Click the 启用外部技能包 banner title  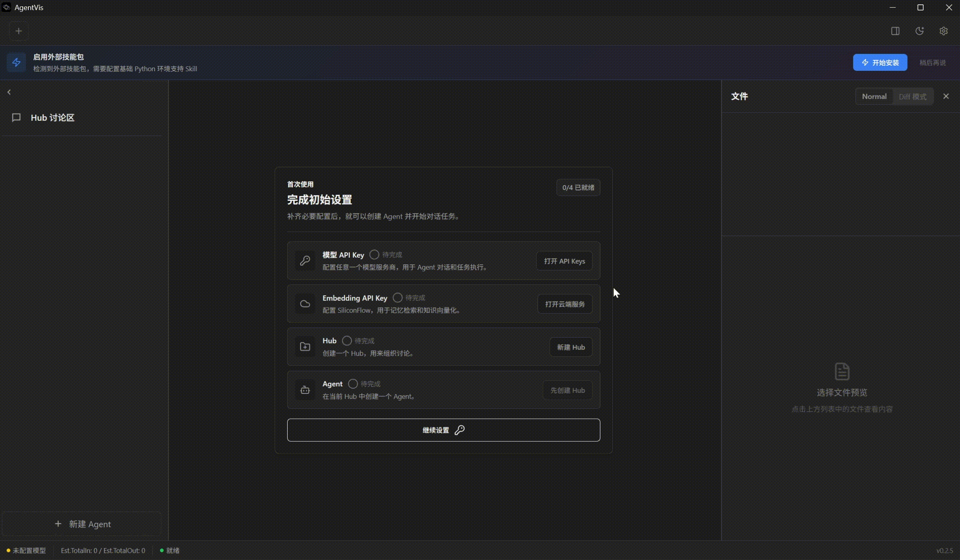tap(58, 57)
